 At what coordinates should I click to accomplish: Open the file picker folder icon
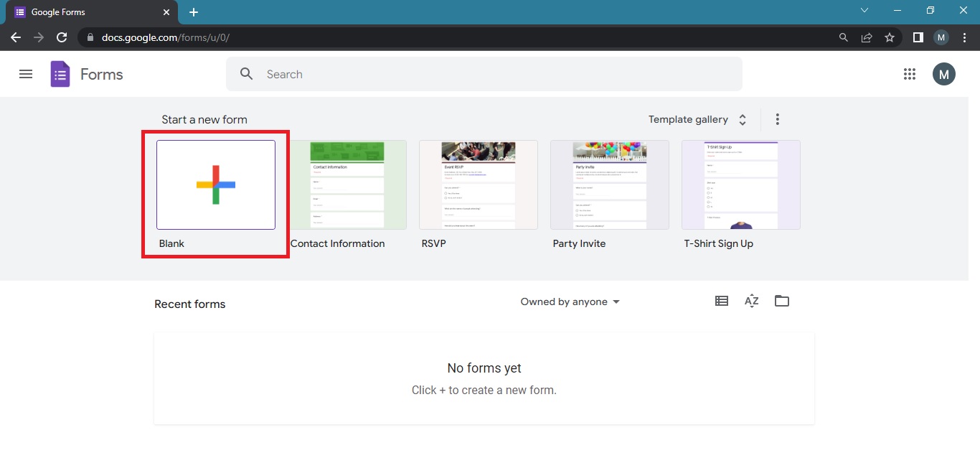(x=782, y=302)
